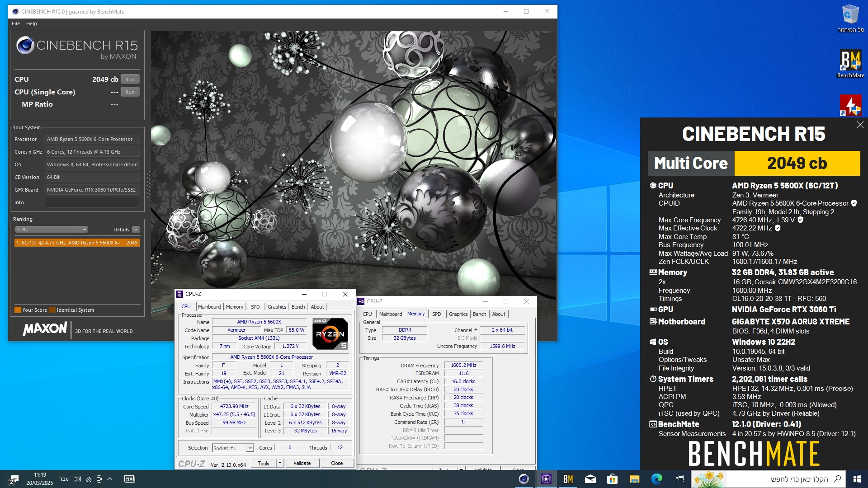This screenshot has width=868, height=488.
Task: Open About tab in left CPU-Z window
Action: tap(317, 307)
